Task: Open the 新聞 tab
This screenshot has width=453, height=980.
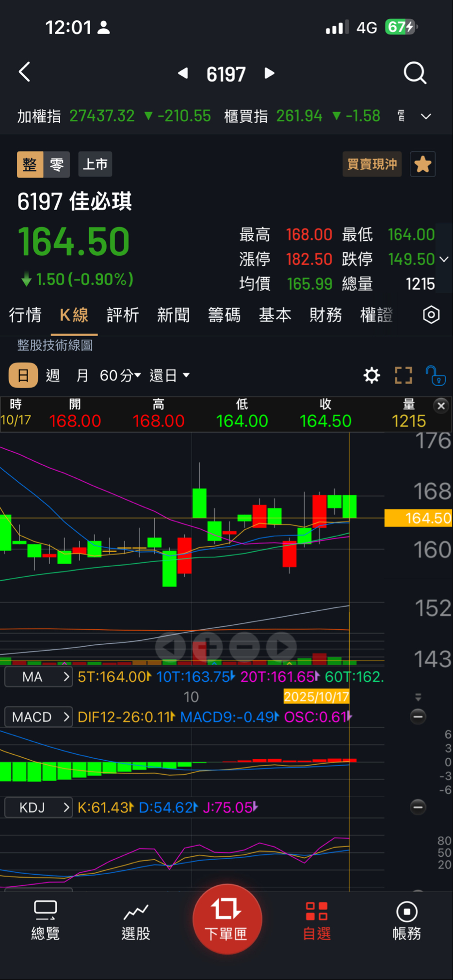Action: (173, 315)
